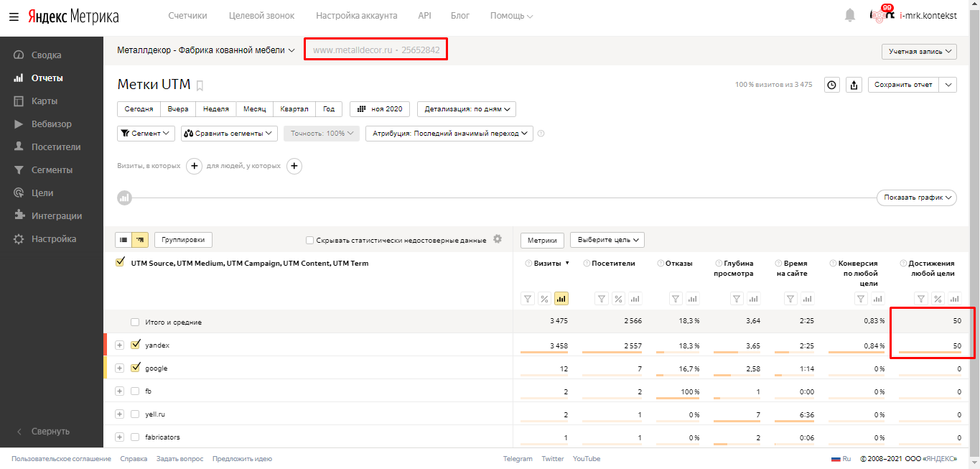Click the bookmark icon beside Метки UTM
This screenshot has width=980, height=469.
200,86
